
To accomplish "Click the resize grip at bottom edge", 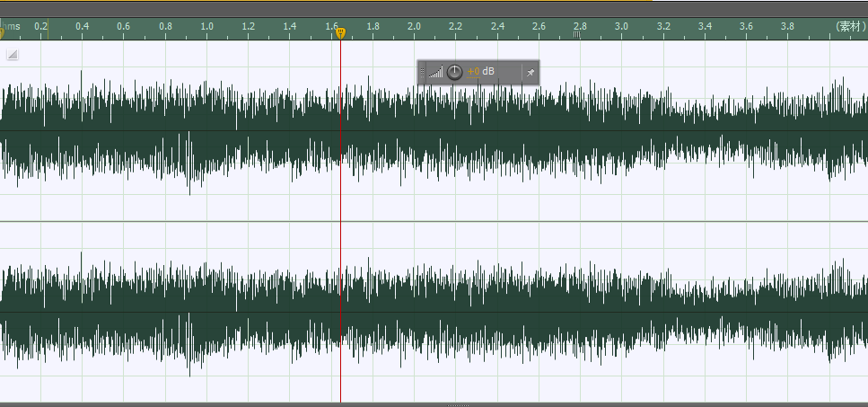I will pos(456,405).
